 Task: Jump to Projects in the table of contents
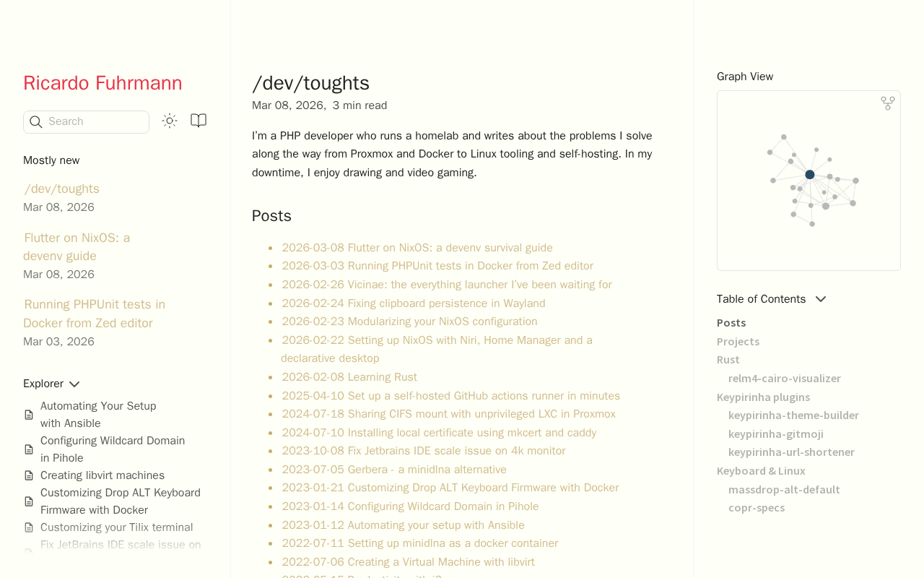738,341
